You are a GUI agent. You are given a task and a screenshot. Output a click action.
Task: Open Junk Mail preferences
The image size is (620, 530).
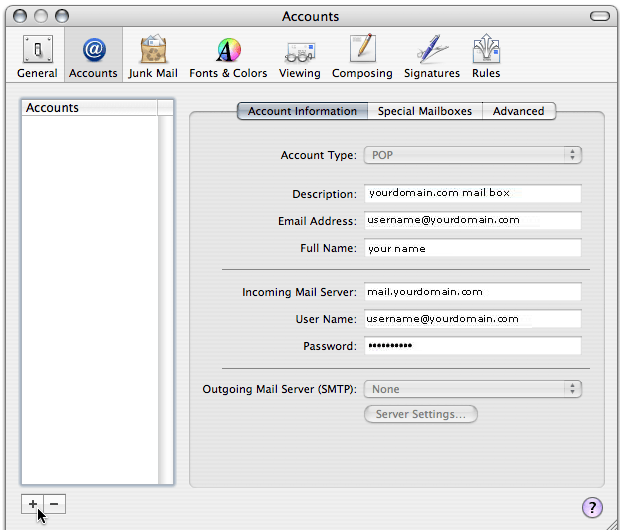pyautogui.click(x=153, y=56)
